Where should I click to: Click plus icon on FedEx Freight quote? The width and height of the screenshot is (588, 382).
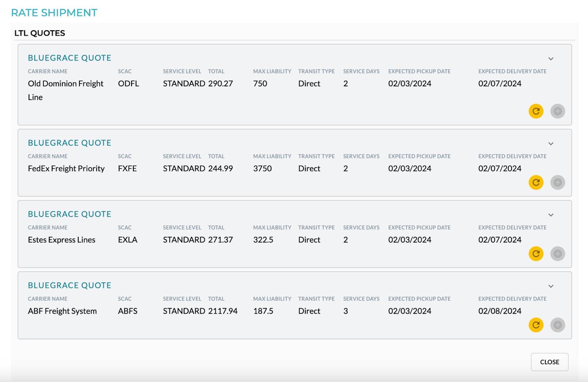(557, 183)
